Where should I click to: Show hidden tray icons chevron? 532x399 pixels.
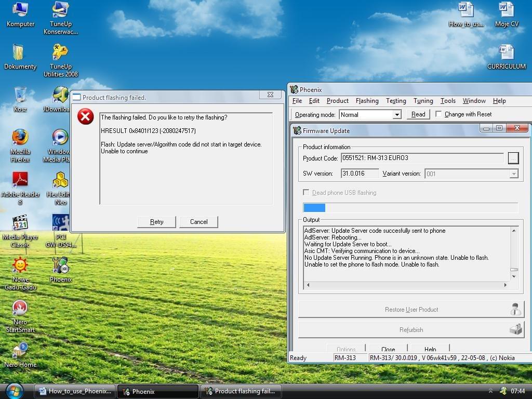click(490, 391)
